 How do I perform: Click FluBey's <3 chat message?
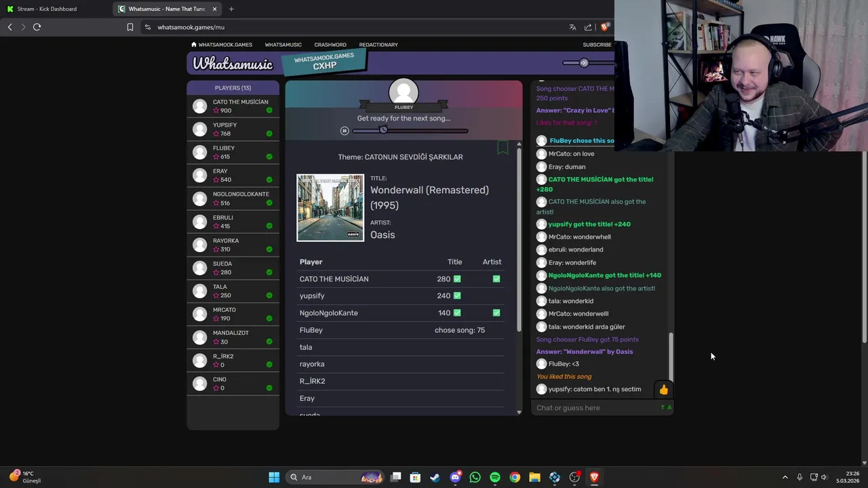click(564, 364)
